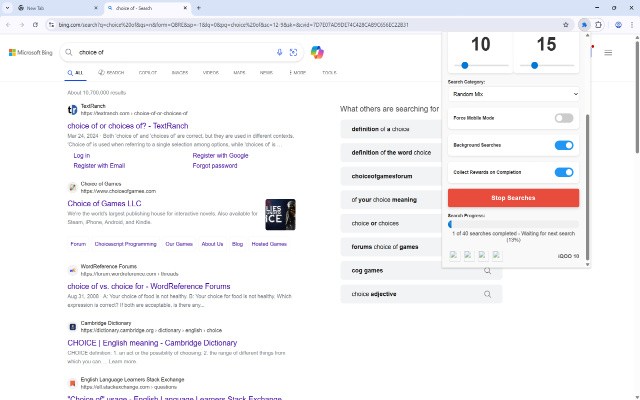Open 'choice of or choices of? - TextRanch' result
Viewport: 640px width, 400px height.
click(128, 126)
